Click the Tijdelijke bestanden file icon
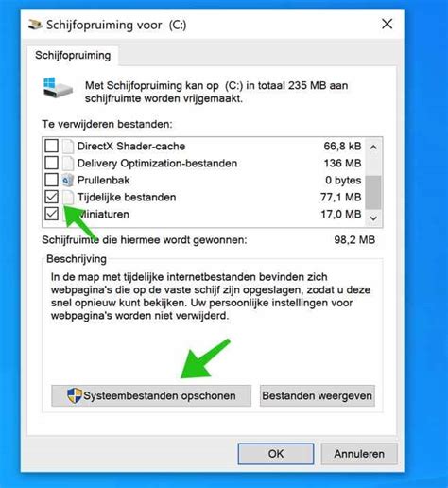 68,198
